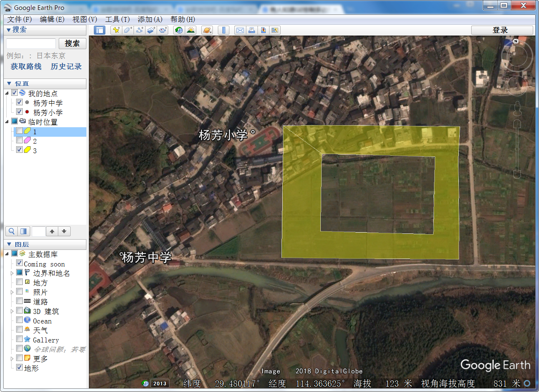
Task: Expand the 3D 建筑 layer node
Action: (x=12, y=311)
